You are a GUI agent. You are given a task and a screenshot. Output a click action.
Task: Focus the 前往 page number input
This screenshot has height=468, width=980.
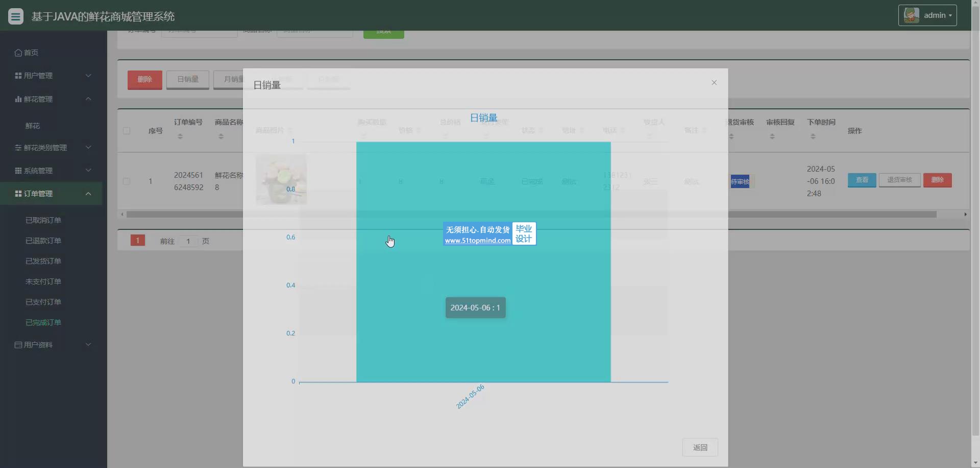pos(188,241)
